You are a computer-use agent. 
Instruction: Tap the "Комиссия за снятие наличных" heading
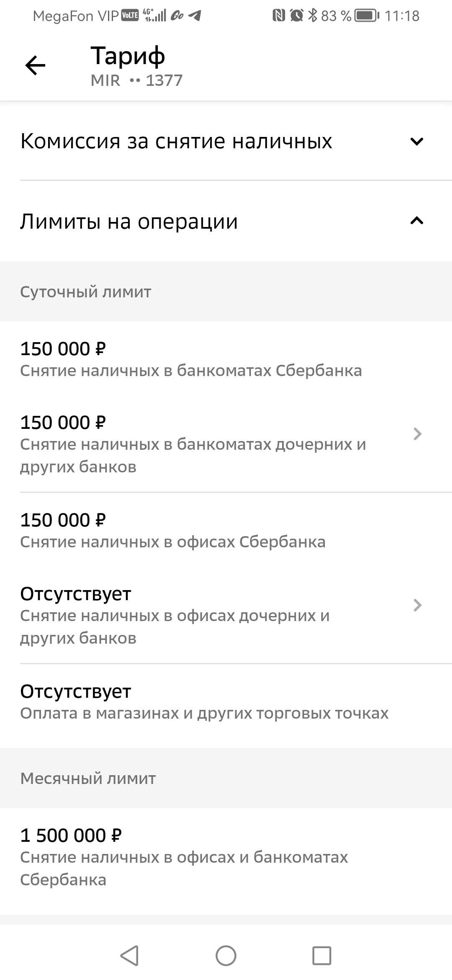(x=176, y=141)
